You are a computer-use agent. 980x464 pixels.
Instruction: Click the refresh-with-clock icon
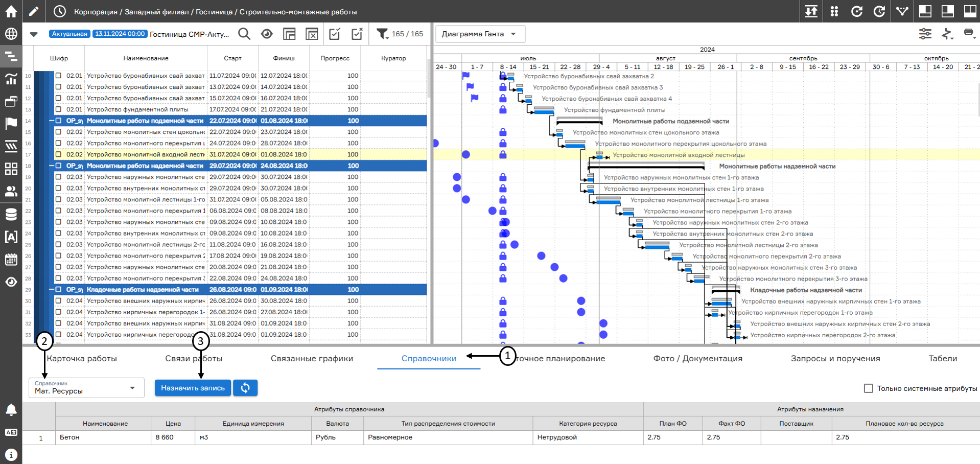(x=879, y=11)
